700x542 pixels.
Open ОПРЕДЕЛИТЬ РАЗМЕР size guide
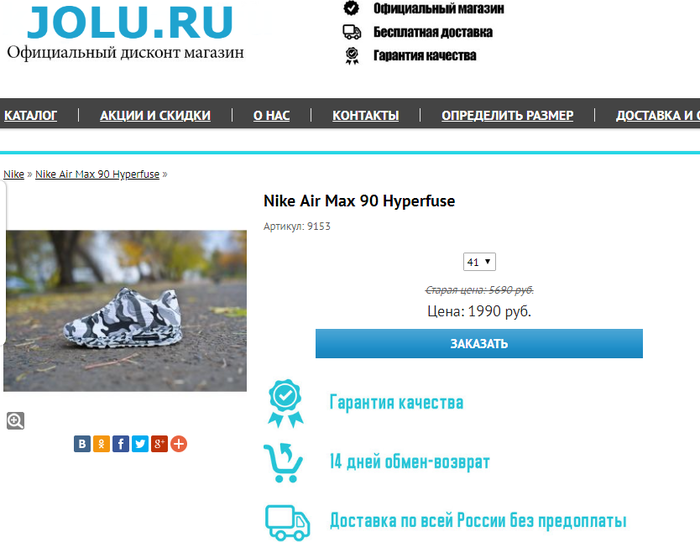(x=507, y=115)
